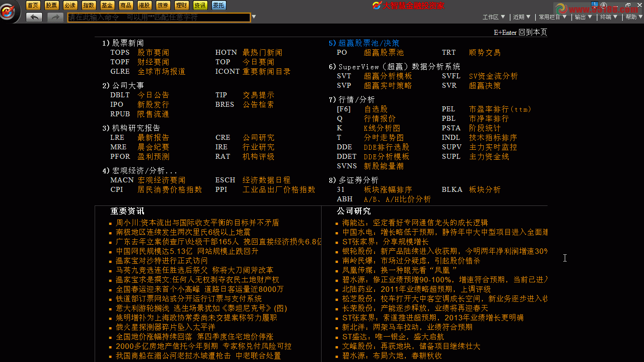The width and height of the screenshot is (644, 362).
Task: Open the 工作区 dropdown menu
Action: pos(494,17)
